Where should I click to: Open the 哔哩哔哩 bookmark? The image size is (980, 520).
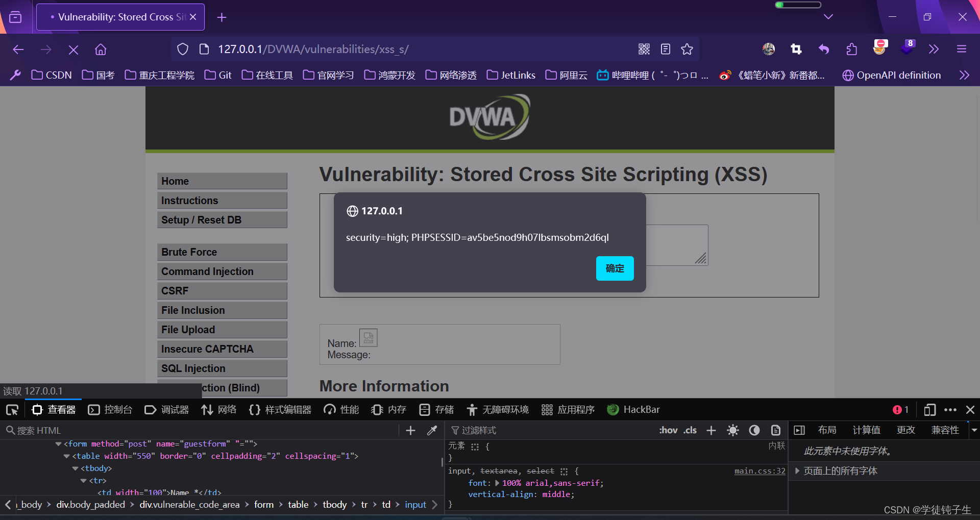(653, 75)
